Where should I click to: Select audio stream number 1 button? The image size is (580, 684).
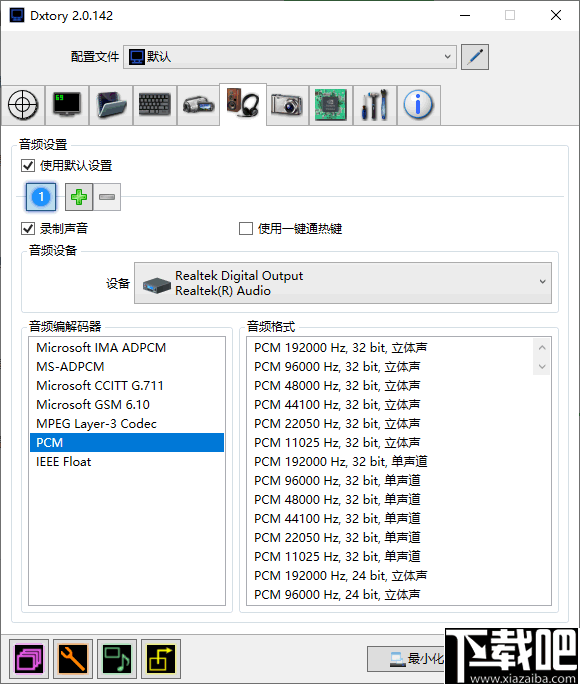pos(41,197)
